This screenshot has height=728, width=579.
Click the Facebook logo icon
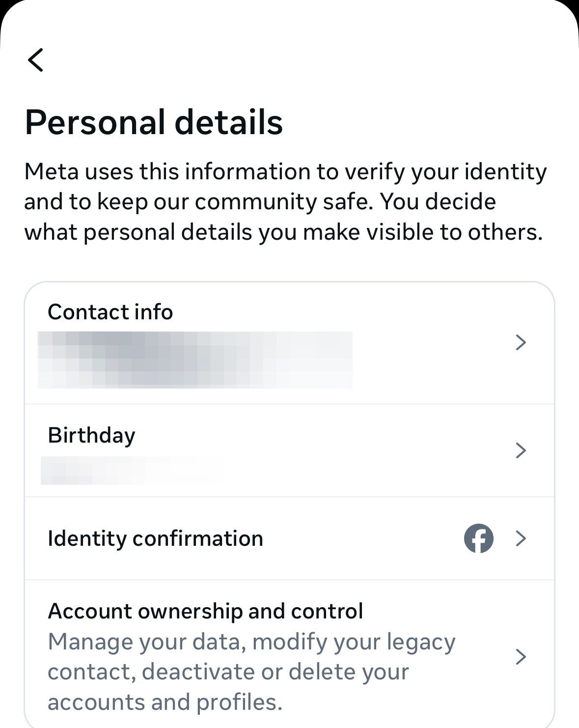point(478,538)
